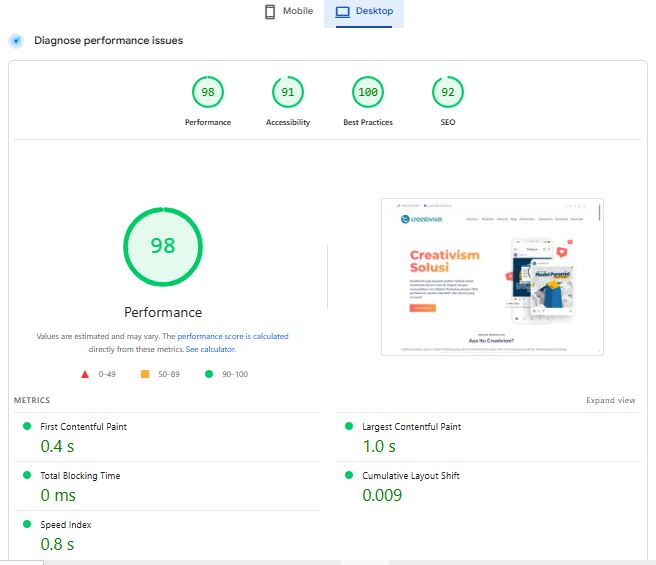
Task: Click the large Performance heading below the gauge
Action: pos(163,312)
